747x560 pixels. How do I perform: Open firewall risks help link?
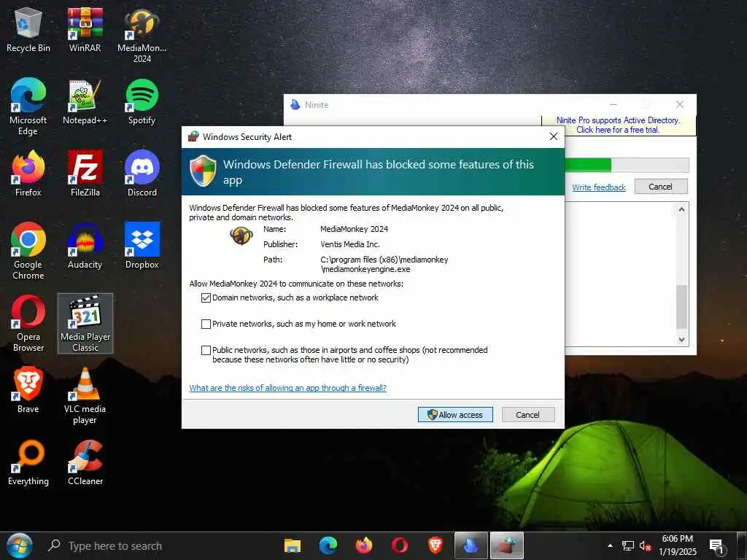(287, 388)
